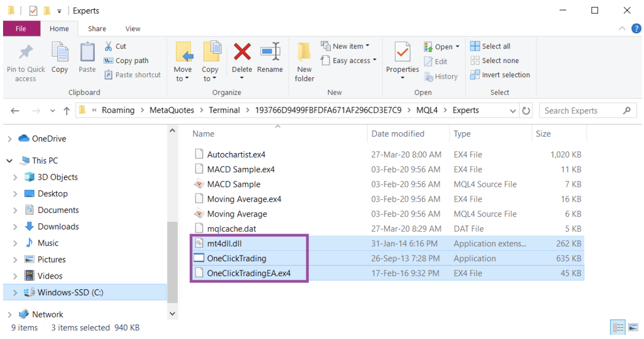
Task: Click the Cut scissors icon
Action: [109, 46]
